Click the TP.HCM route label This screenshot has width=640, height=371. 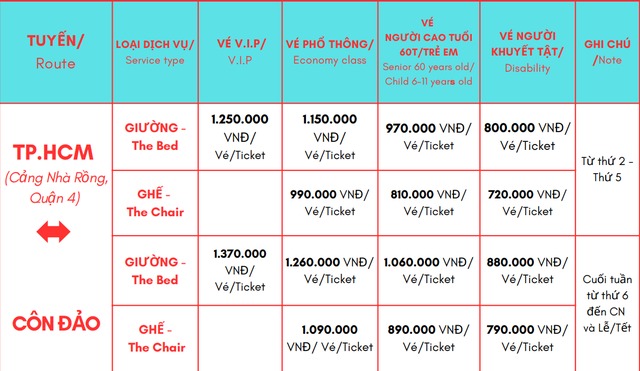point(53,152)
